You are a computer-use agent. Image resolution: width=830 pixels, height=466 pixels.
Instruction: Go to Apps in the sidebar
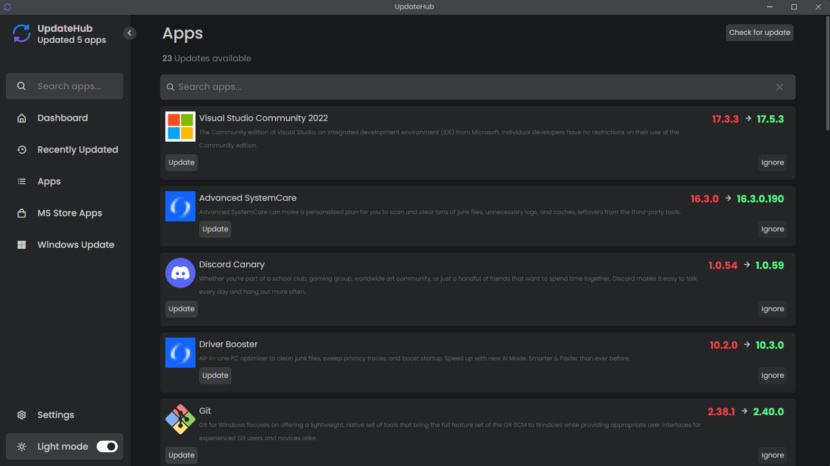click(49, 181)
